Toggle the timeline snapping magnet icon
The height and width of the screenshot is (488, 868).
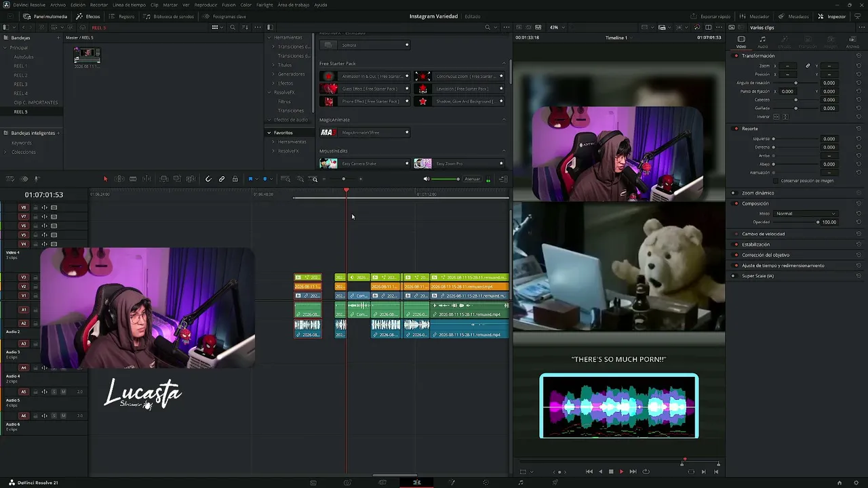click(208, 179)
